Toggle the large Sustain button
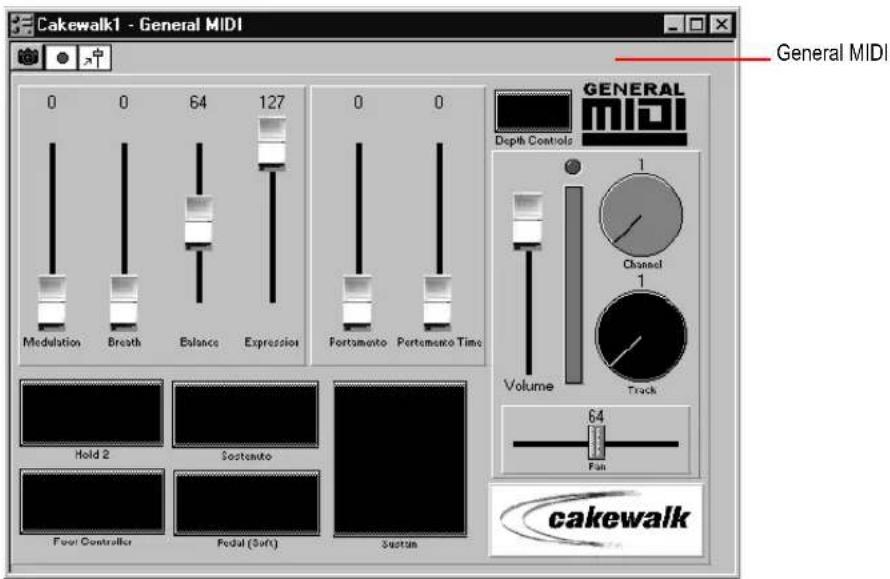This screenshot has width=890, height=579. pos(400,459)
